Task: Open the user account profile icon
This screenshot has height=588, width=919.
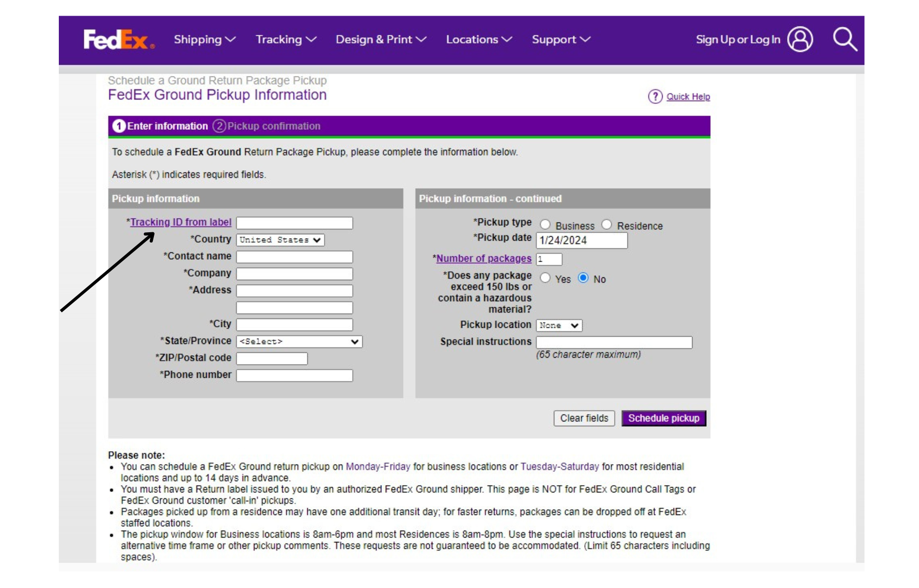Action: [x=800, y=39]
